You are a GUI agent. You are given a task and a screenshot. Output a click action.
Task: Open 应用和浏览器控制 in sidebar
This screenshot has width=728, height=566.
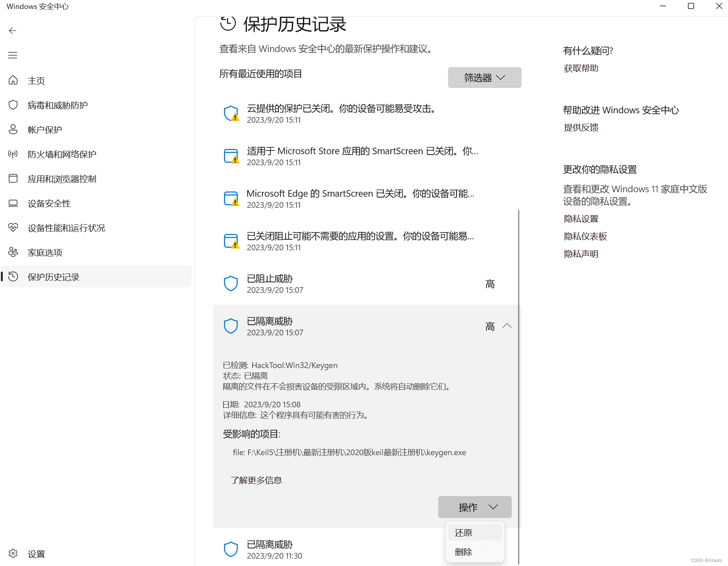pos(96,179)
